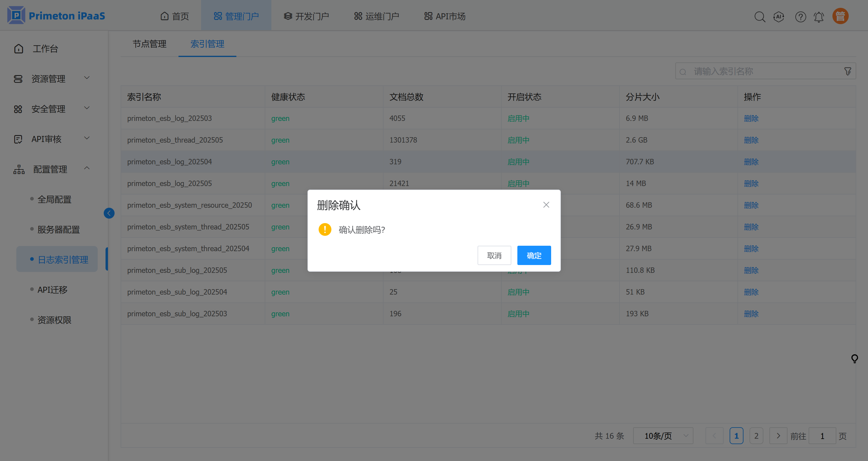868x461 pixels.
Task: Close the delete confirmation dialog
Action: (546, 205)
